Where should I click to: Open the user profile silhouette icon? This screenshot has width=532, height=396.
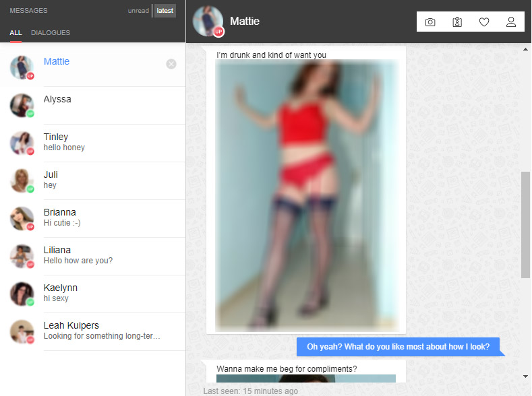(x=511, y=22)
